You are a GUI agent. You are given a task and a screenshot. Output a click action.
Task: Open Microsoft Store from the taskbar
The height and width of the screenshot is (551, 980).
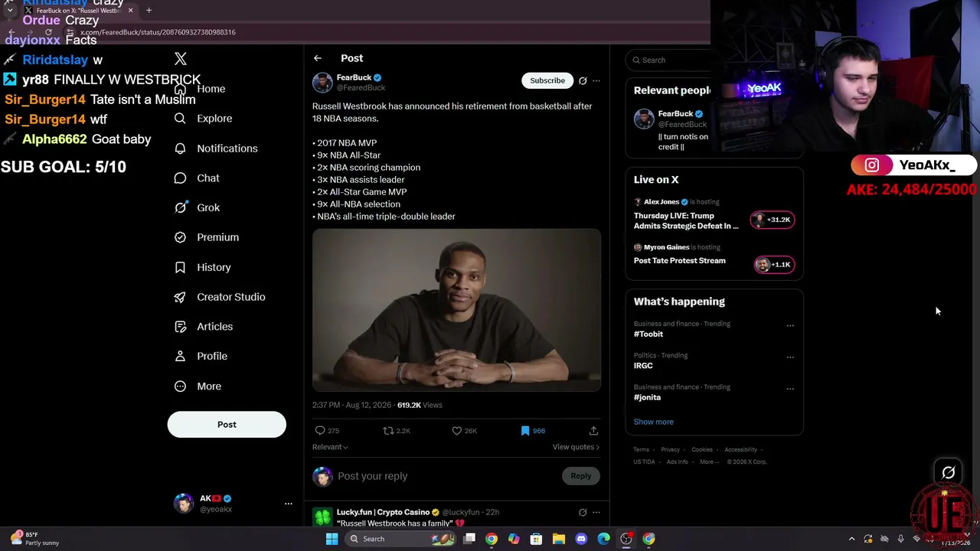click(537, 539)
